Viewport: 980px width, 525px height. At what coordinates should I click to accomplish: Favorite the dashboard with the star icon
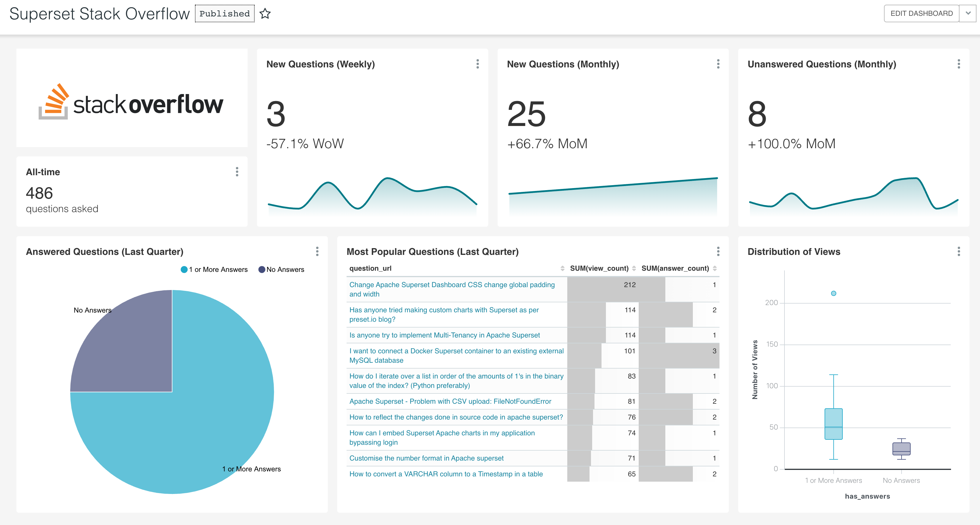[265, 14]
